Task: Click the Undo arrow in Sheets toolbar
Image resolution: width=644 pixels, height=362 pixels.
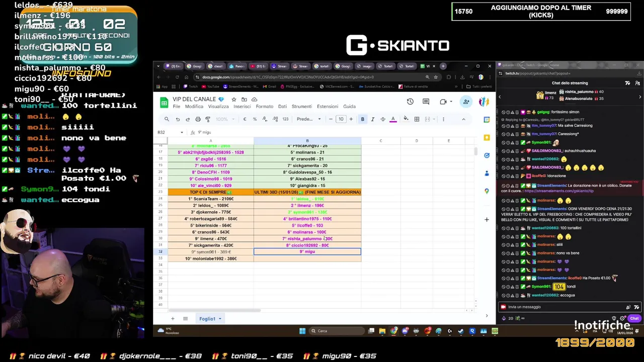Action: click(178, 119)
